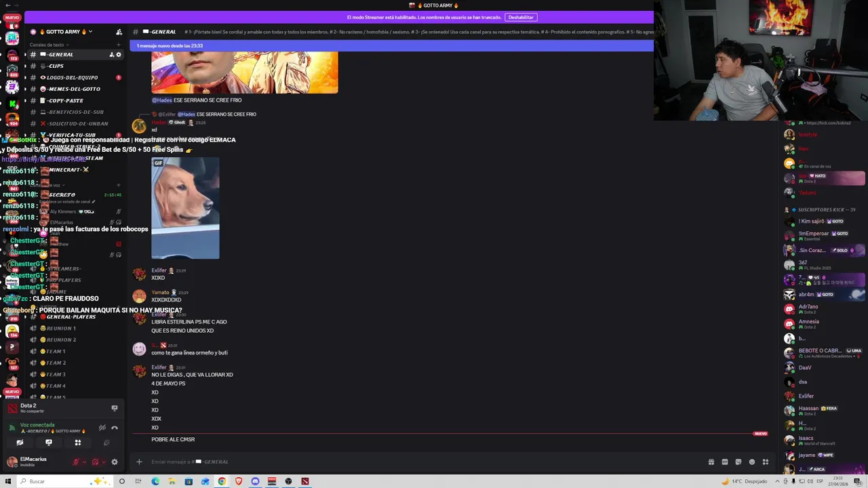Click the share screen button in voice panel
The width and height of the screenshot is (868, 488).
[49, 443]
